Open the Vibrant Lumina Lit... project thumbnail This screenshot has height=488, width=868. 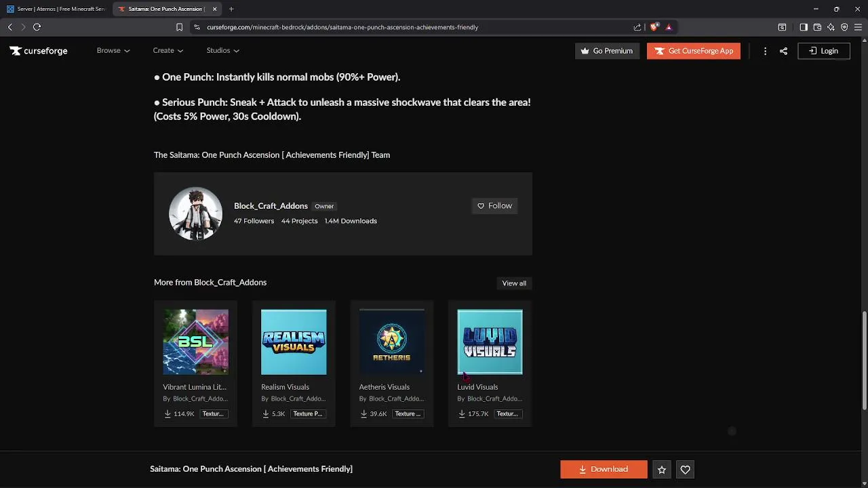coord(195,342)
